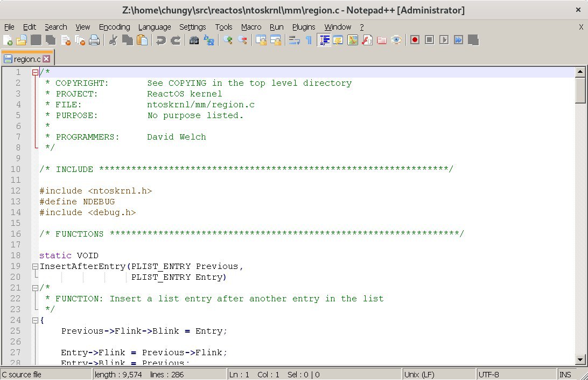Select the region.c tab
The width and height of the screenshot is (588, 380).
click(x=27, y=59)
